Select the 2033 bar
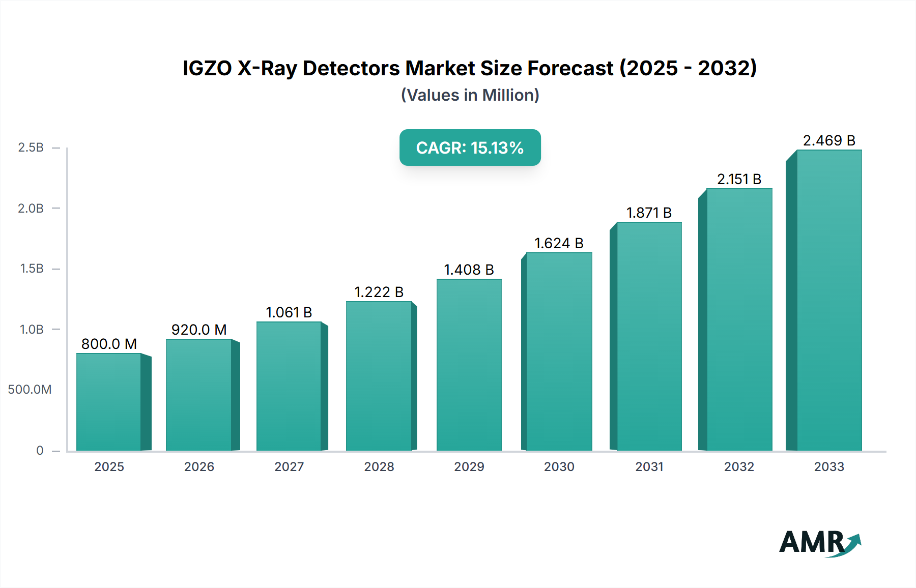 point(829,300)
